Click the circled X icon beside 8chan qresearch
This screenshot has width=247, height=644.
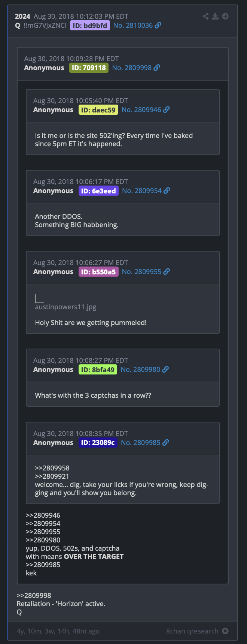[x=225, y=631]
